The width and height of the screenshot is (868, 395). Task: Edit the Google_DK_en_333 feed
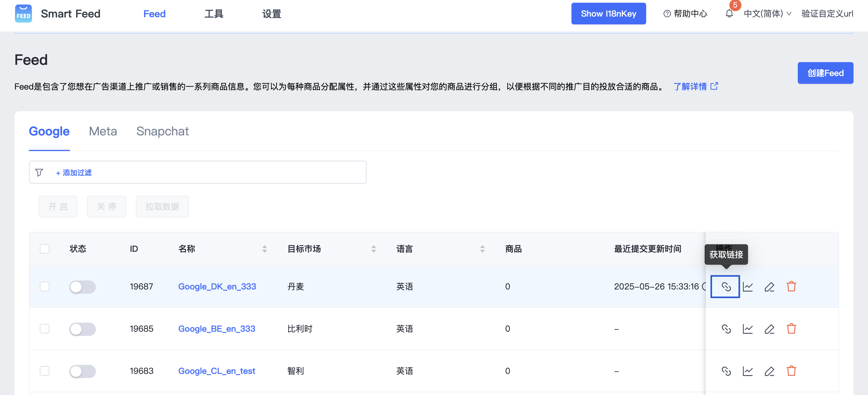pyautogui.click(x=769, y=286)
